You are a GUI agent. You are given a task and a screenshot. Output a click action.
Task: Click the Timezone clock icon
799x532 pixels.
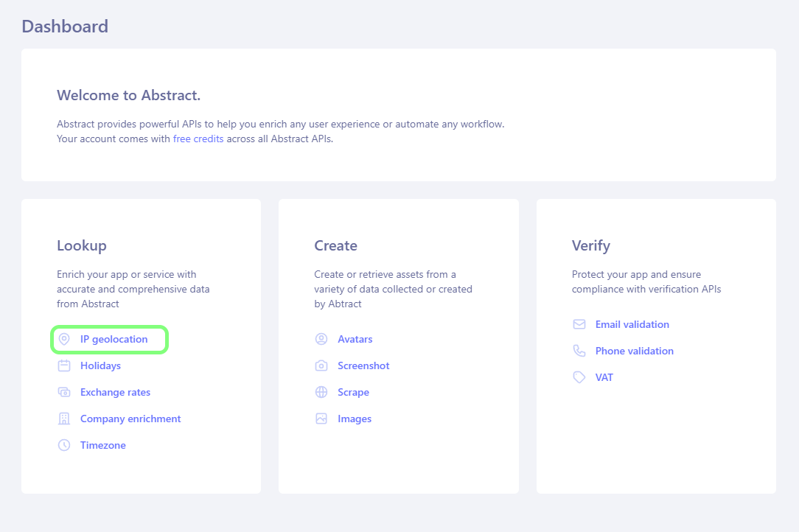tap(64, 445)
